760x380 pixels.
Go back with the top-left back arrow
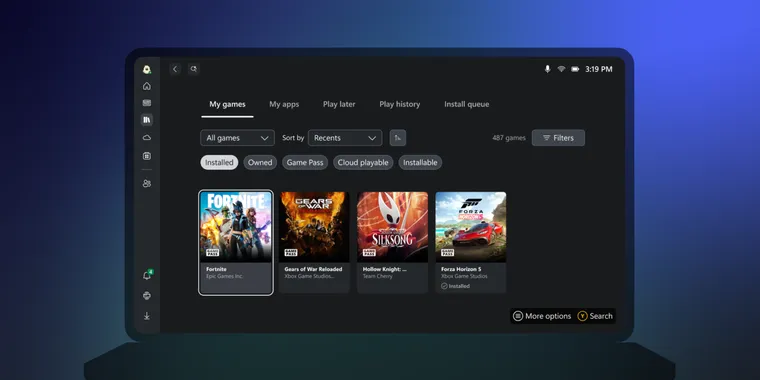[175, 69]
